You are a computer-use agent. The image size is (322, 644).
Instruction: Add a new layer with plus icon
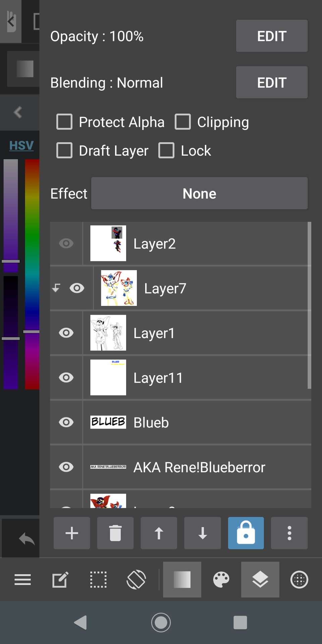pos(72,533)
